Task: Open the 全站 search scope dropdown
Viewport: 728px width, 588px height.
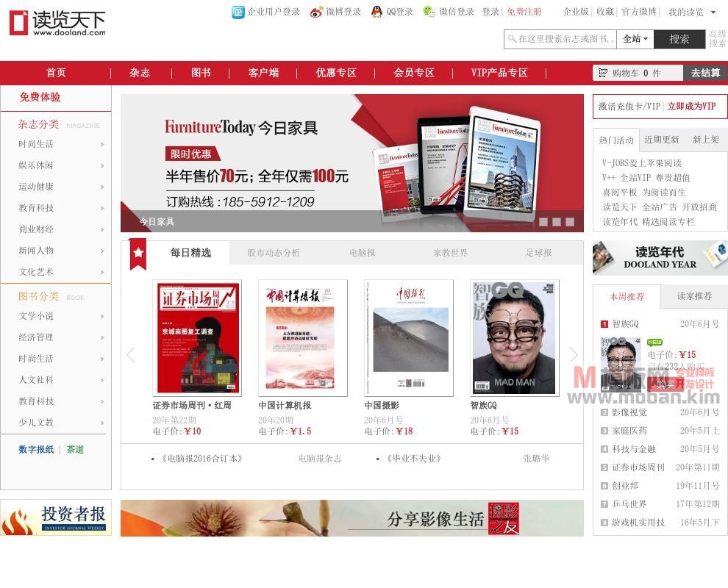Action: pos(635,39)
